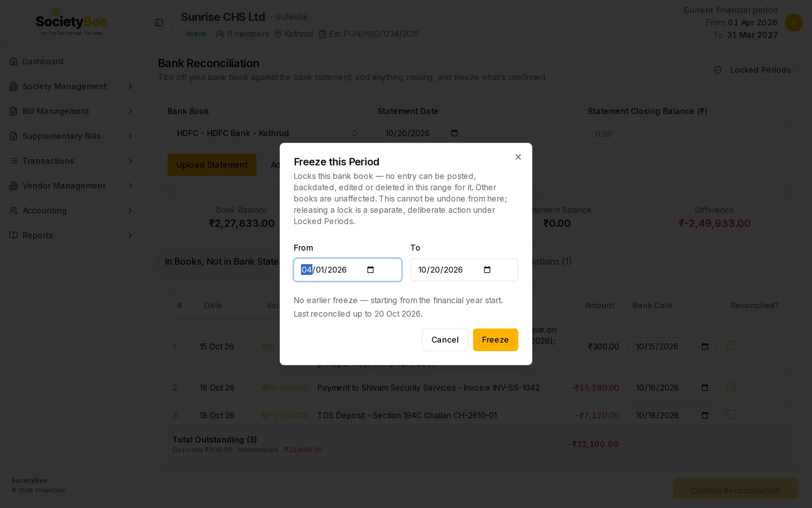The height and width of the screenshot is (508, 812).
Task: Click the Vendor Management icon
Action: pos(14,186)
